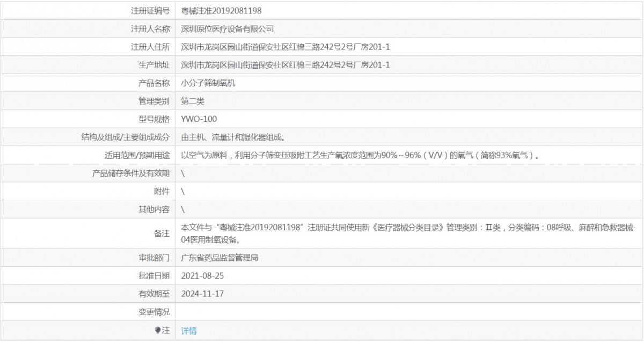Click the 备注 label
Viewport: 644px width, 342px height.
(162, 234)
